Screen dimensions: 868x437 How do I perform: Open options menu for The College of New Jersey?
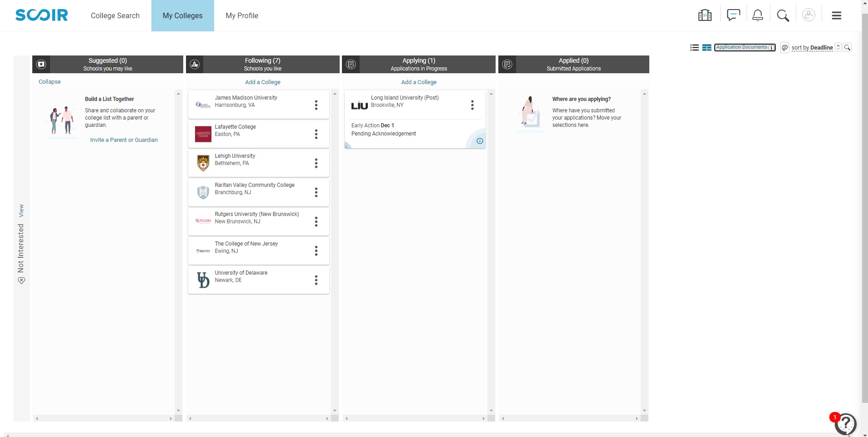coord(316,251)
